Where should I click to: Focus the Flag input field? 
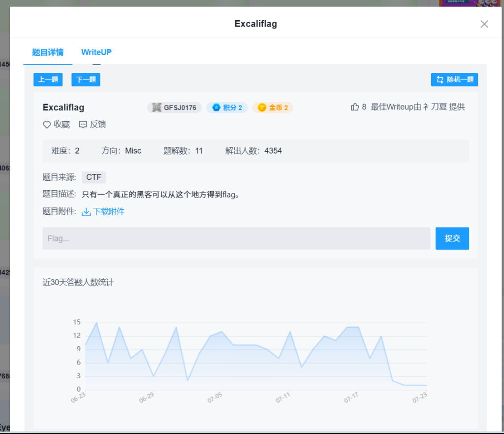point(236,238)
